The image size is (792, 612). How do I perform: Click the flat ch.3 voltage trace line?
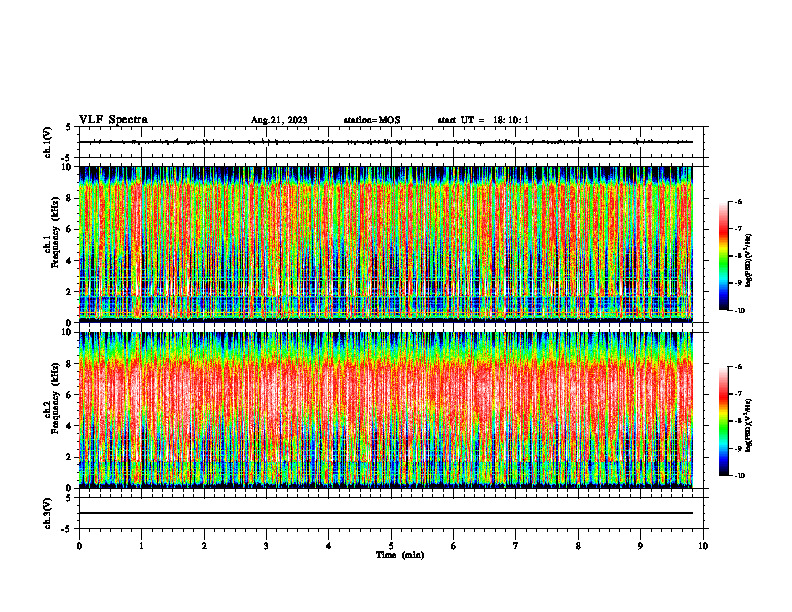tap(386, 513)
